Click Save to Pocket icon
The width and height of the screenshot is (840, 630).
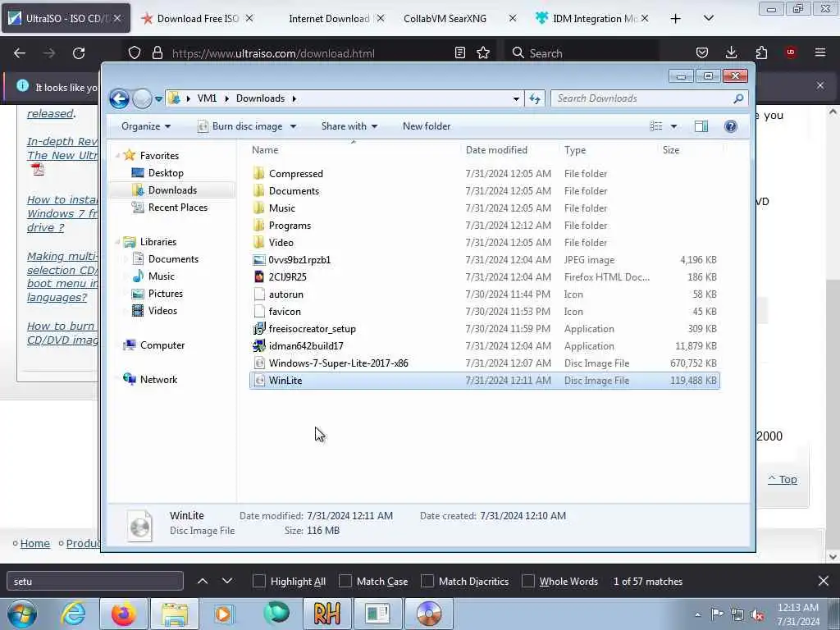[x=702, y=52]
